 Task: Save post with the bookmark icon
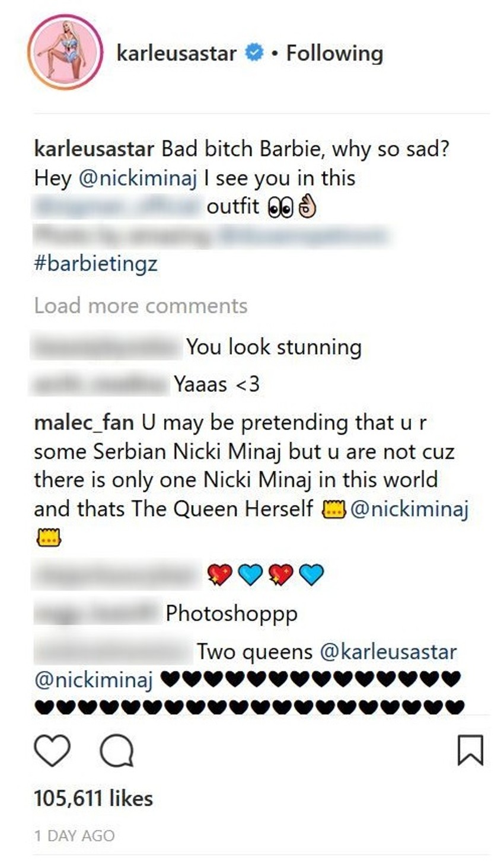pos(470,750)
